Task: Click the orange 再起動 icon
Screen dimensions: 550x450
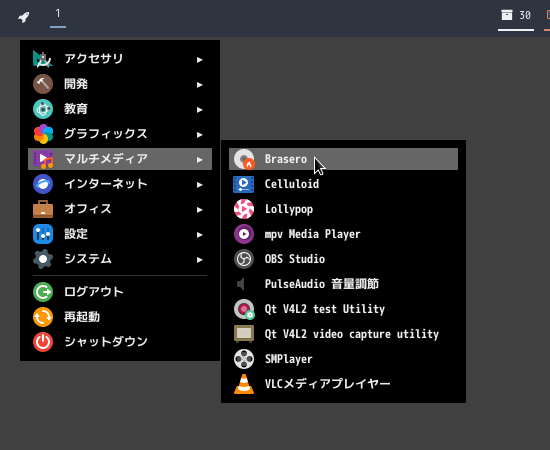Action: tap(43, 317)
